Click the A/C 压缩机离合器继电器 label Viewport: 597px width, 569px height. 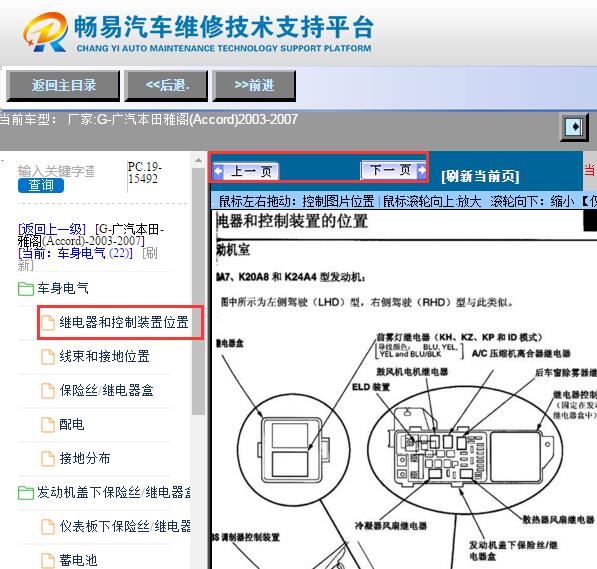coord(521,353)
